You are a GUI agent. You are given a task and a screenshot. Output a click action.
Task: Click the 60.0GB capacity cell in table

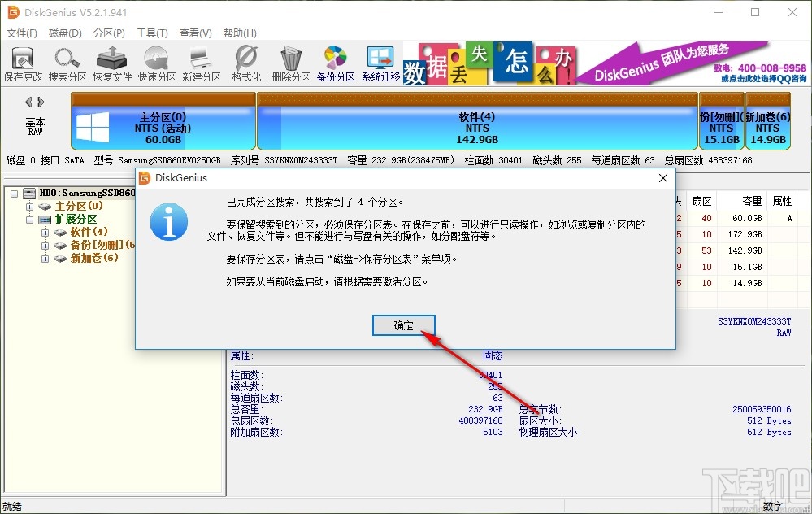(747, 218)
